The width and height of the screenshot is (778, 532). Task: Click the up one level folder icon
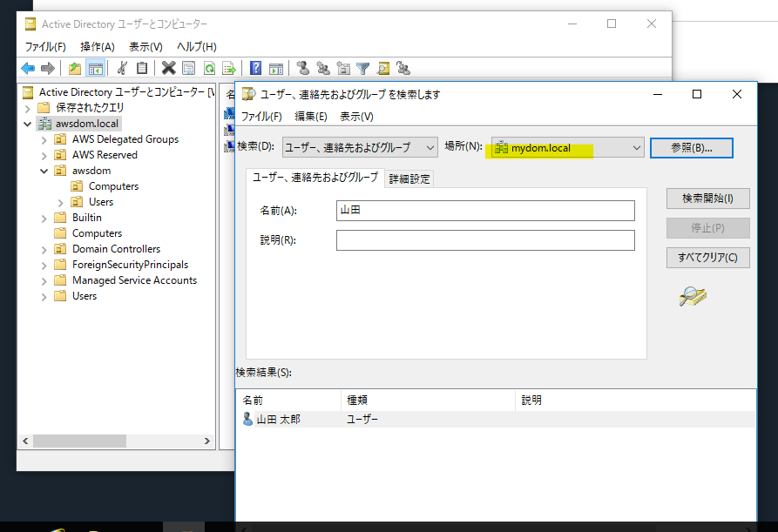coord(75,68)
